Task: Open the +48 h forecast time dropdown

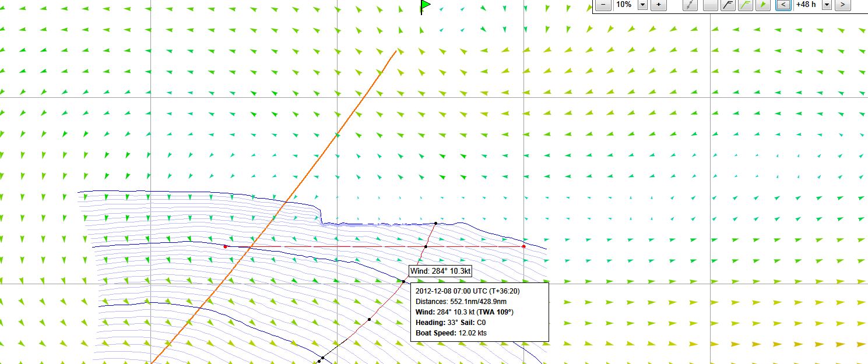Action: tap(827, 5)
